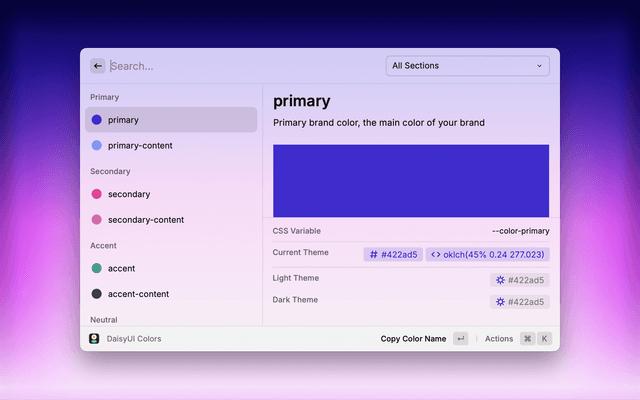Click the K key icon in footer
Image resolution: width=640 pixels, height=400 pixels.
(545, 339)
